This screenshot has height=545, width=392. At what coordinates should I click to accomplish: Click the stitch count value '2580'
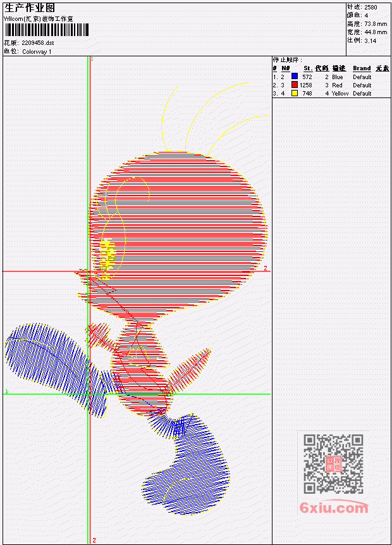[371, 7]
